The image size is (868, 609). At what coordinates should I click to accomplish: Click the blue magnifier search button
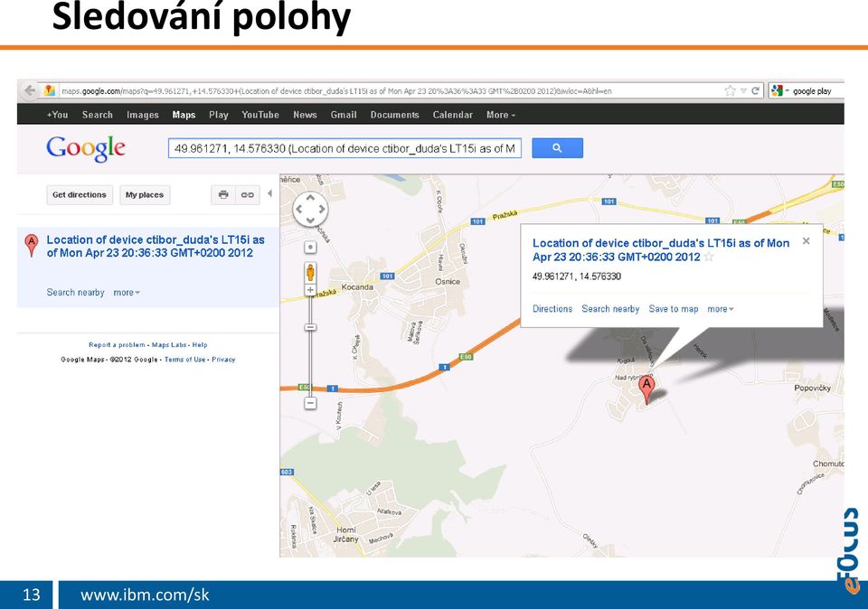558,148
